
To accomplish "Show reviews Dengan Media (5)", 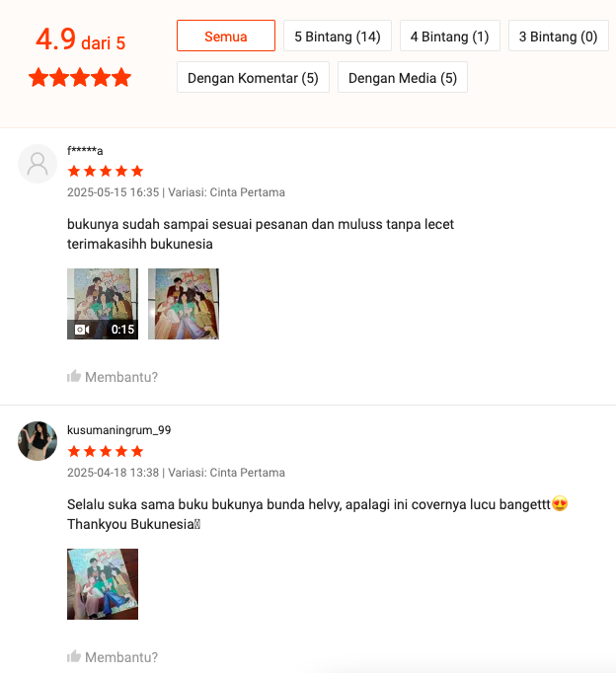I will point(403,77).
